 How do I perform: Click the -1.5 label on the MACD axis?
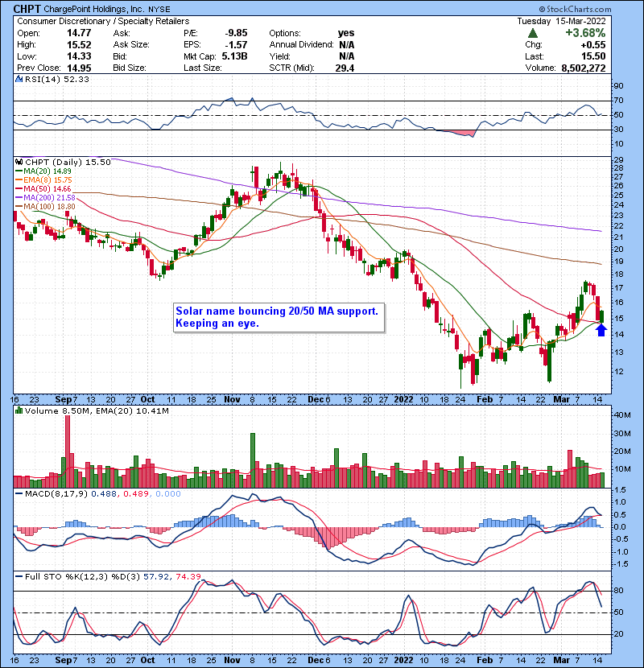tap(619, 564)
